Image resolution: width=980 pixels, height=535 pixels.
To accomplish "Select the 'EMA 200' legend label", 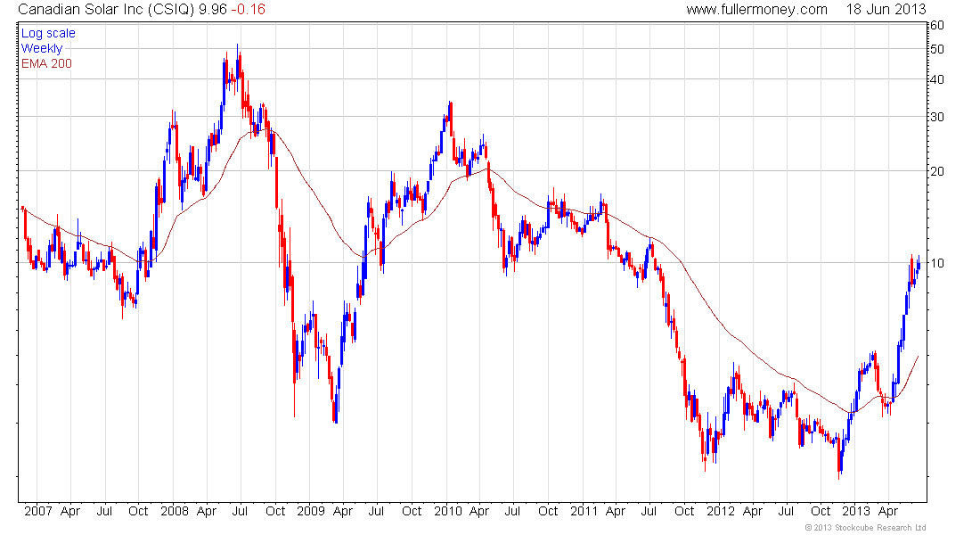I will click(46, 64).
